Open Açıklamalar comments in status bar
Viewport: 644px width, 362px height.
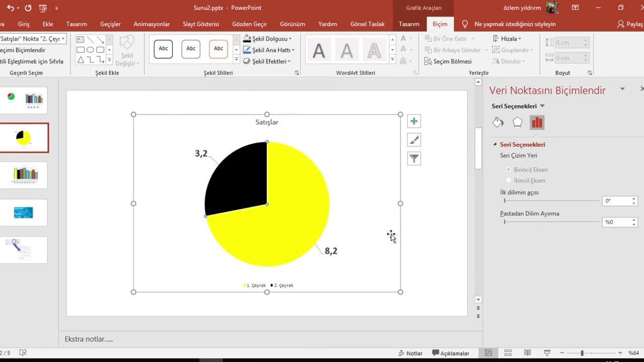click(451, 353)
